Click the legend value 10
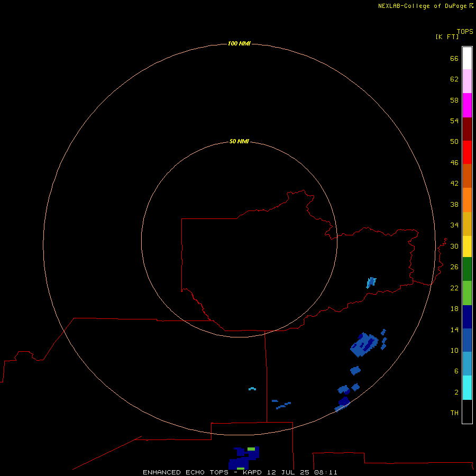The image size is (476, 476). 454,350
